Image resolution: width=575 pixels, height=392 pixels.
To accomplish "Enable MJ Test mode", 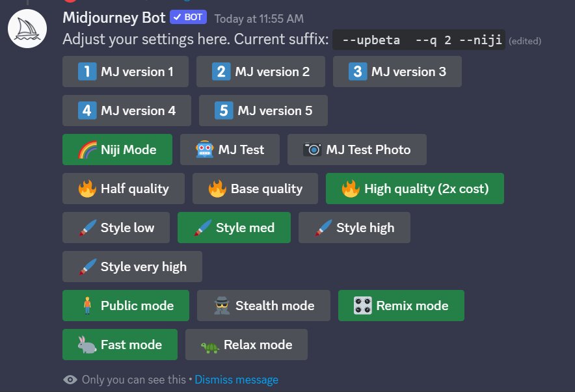I will [x=230, y=150].
